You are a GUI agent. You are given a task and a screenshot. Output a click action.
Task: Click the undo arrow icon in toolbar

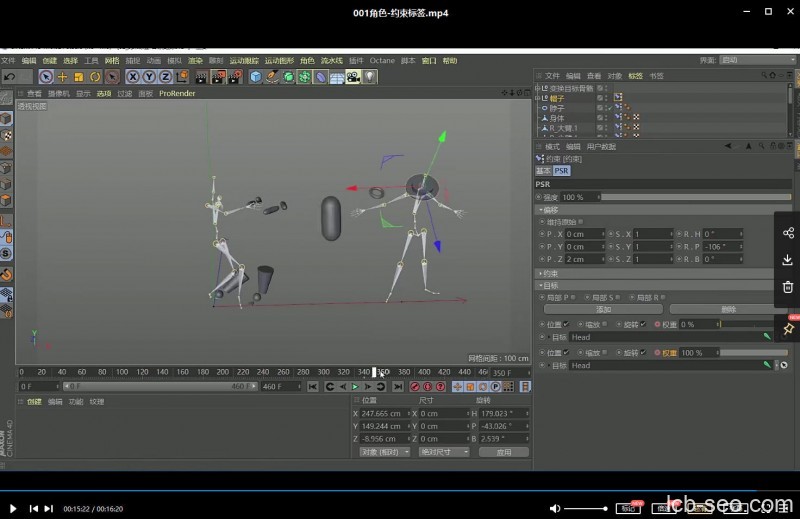point(10,77)
